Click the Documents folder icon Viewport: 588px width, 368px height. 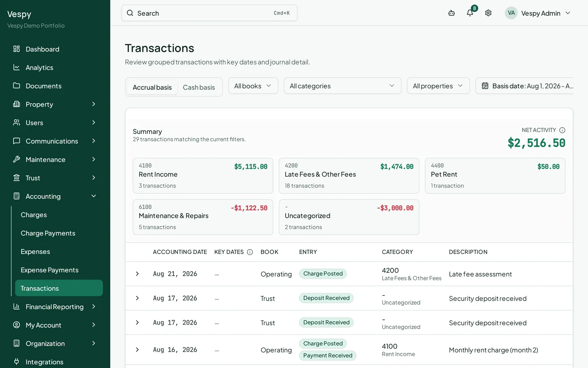click(x=17, y=86)
